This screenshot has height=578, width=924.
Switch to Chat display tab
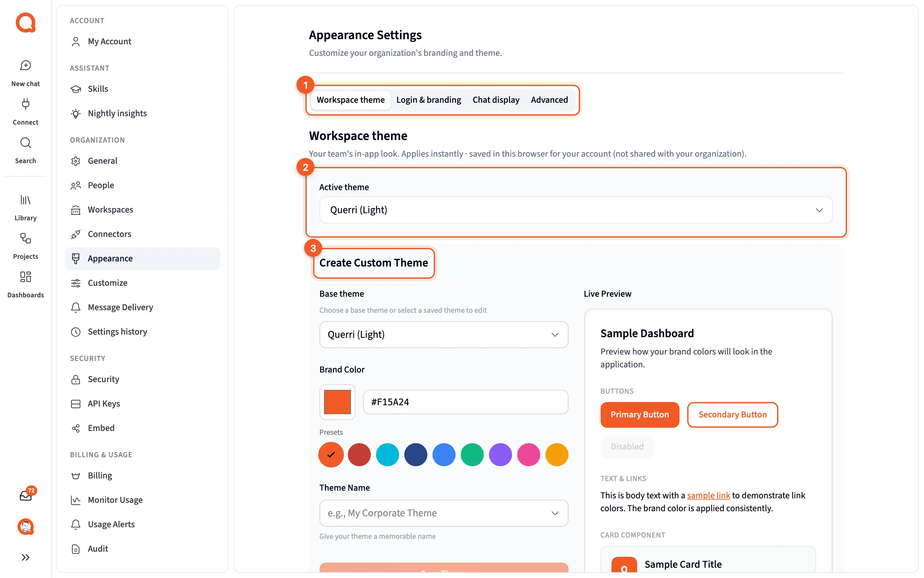(x=496, y=100)
